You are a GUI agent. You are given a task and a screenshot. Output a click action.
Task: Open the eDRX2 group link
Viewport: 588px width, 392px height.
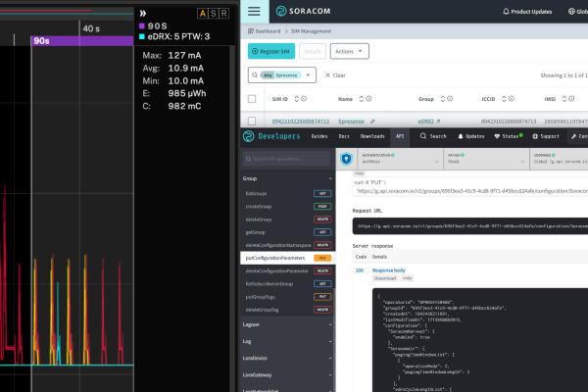point(428,122)
